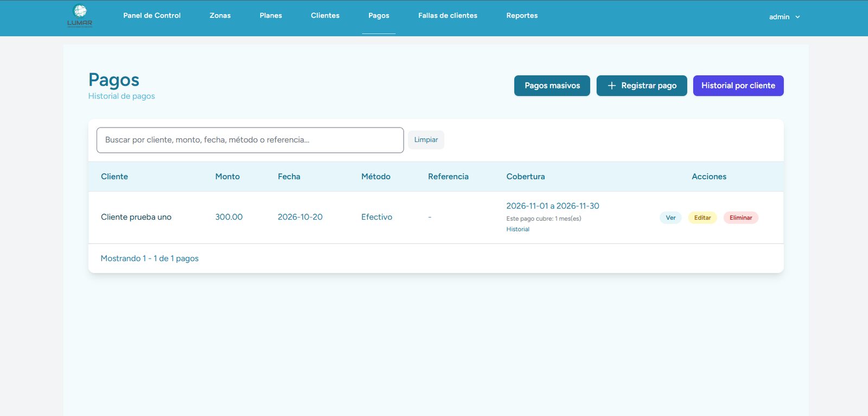
Task: Click the Historial de pagos subtitle
Action: click(122, 96)
